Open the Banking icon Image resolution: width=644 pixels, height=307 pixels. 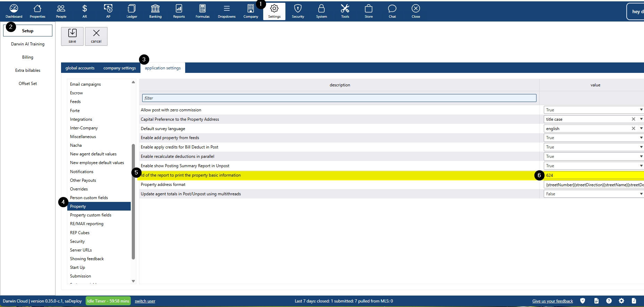pyautogui.click(x=155, y=11)
